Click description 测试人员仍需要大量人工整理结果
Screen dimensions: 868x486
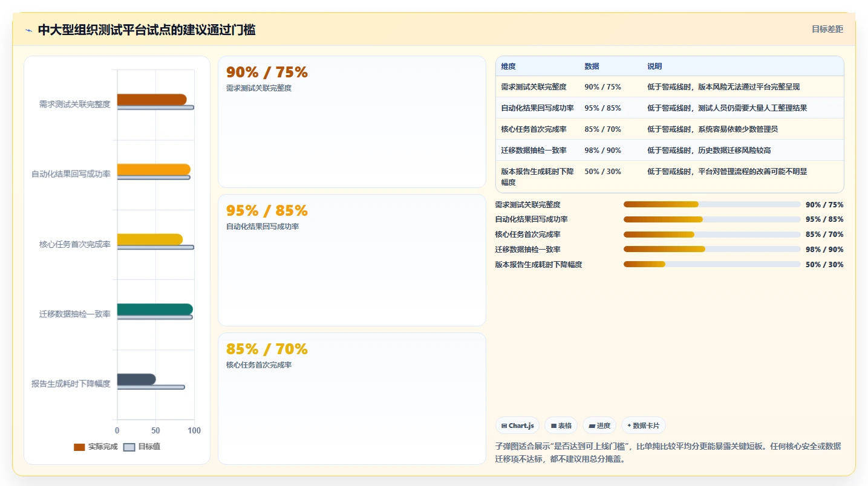pos(752,108)
